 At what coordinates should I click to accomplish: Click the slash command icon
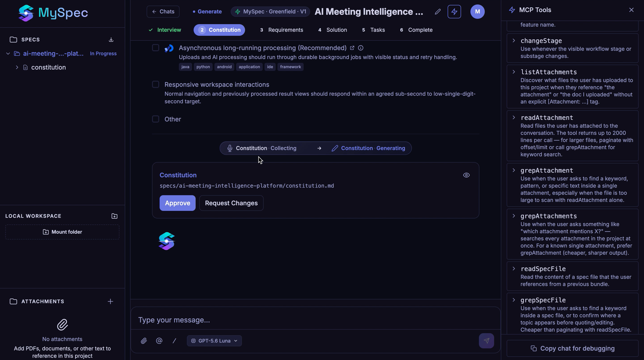click(174, 341)
